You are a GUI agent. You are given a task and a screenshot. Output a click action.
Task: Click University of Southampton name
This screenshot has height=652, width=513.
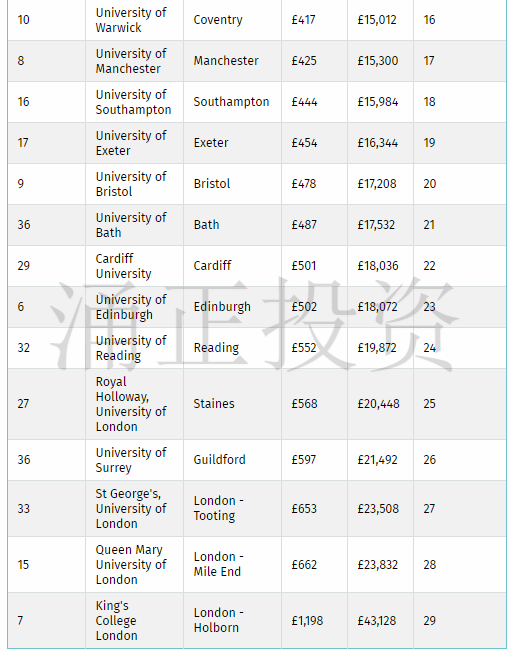pyautogui.click(x=134, y=102)
